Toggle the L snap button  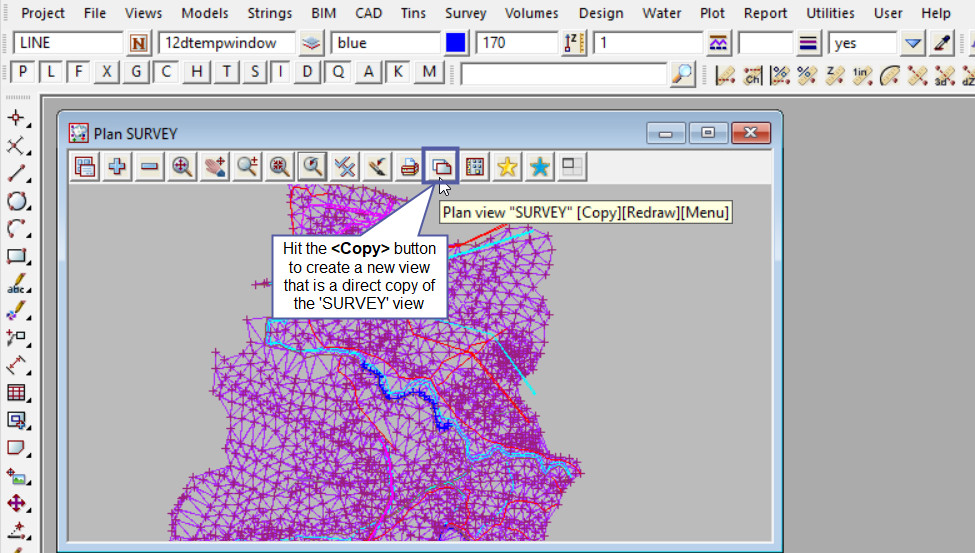(51, 72)
